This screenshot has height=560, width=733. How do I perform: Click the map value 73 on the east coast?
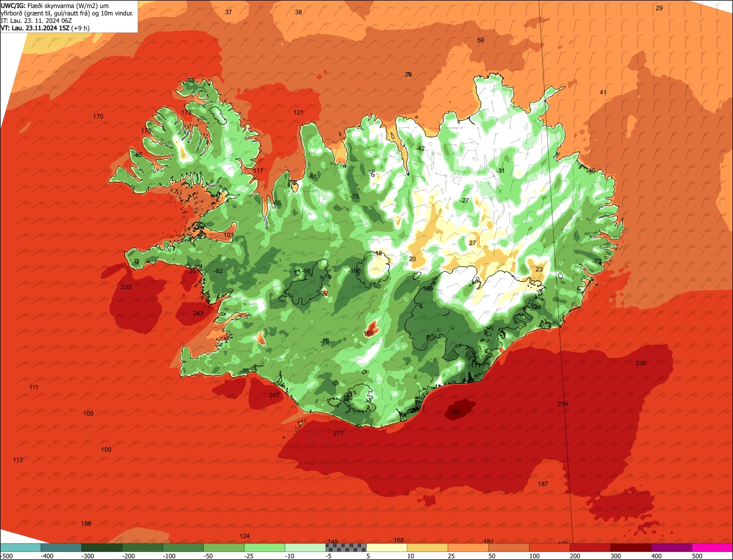click(x=598, y=261)
